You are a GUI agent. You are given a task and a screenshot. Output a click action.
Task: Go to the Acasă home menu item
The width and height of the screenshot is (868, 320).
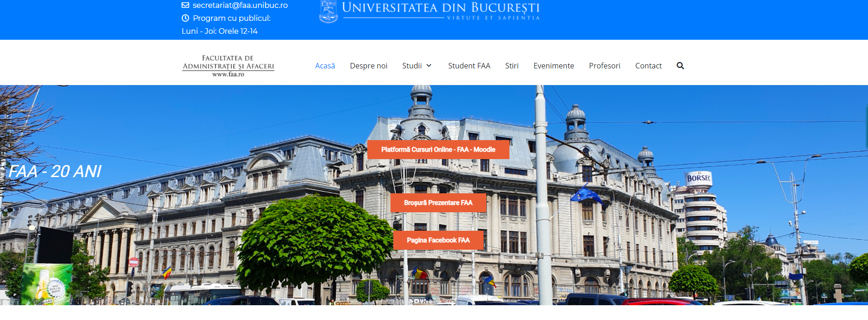click(325, 66)
